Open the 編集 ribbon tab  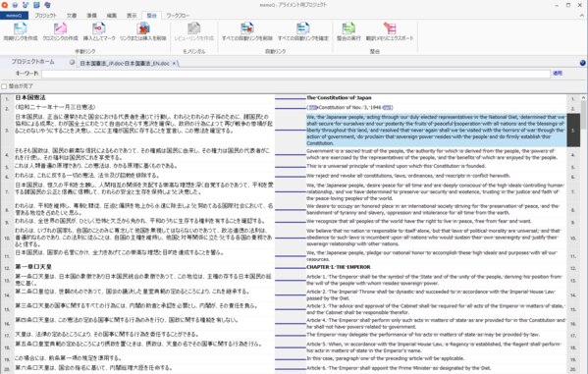(x=112, y=16)
